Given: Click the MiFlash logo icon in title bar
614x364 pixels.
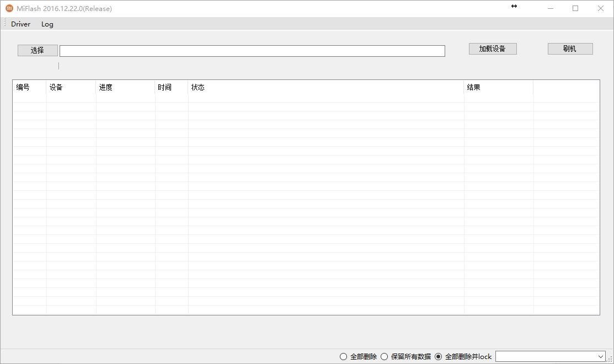Looking at the screenshot, I should 8,8.
